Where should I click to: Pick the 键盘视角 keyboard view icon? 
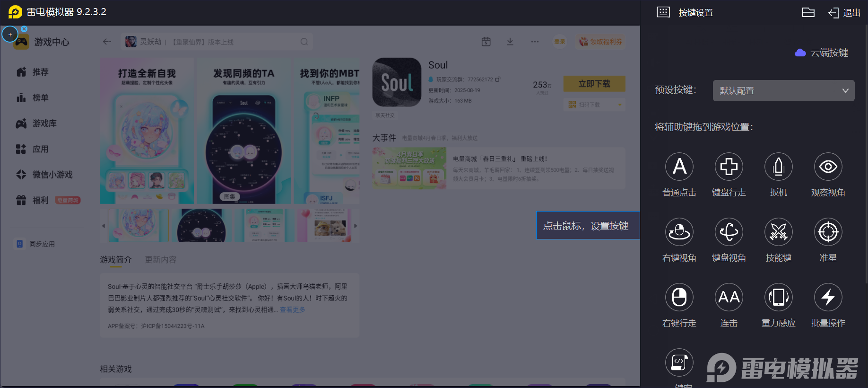tap(729, 232)
